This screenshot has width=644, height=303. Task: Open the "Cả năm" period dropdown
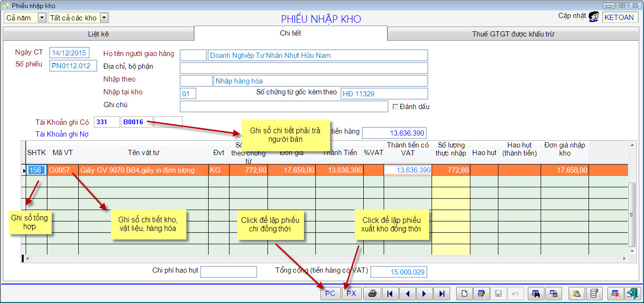click(x=41, y=18)
